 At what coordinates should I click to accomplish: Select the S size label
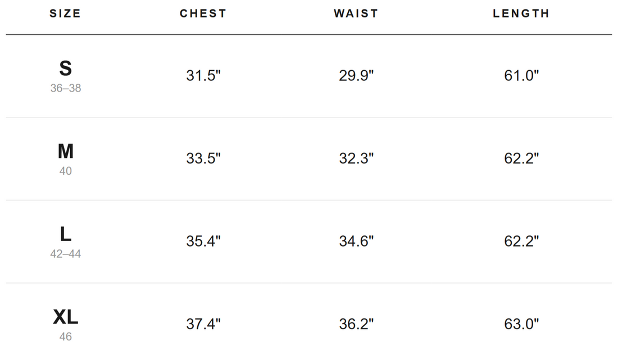point(65,68)
